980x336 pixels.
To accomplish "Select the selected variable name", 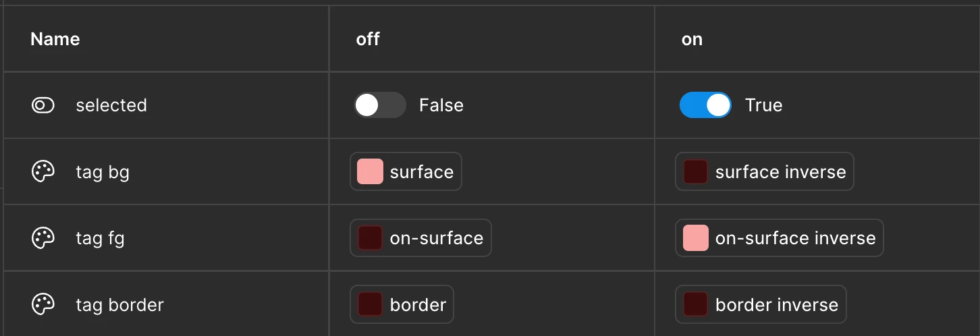I will 111,105.
